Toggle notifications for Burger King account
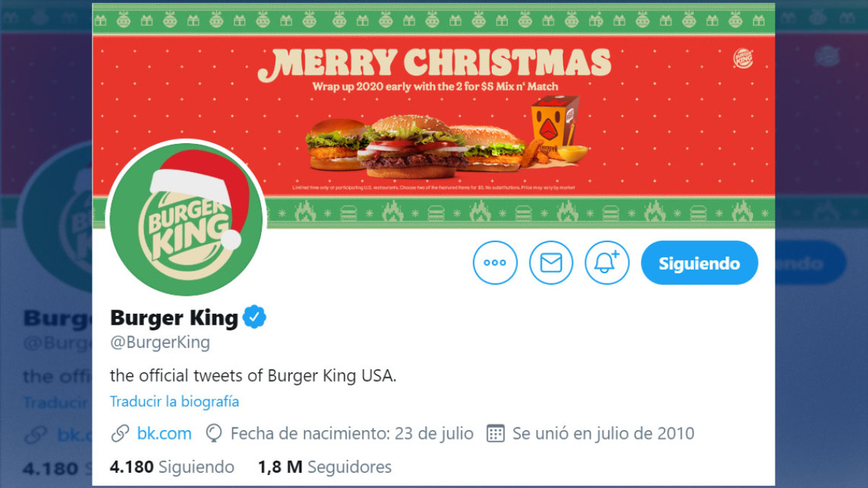Image resolution: width=868 pixels, height=488 pixels. pos(607,262)
